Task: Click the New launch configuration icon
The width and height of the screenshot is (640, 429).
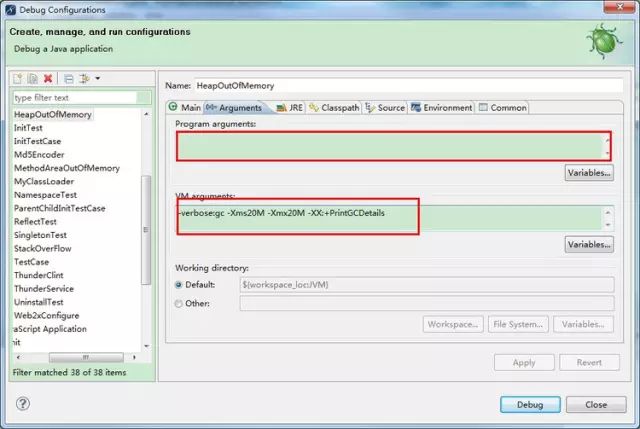Action: pyautogui.click(x=18, y=78)
